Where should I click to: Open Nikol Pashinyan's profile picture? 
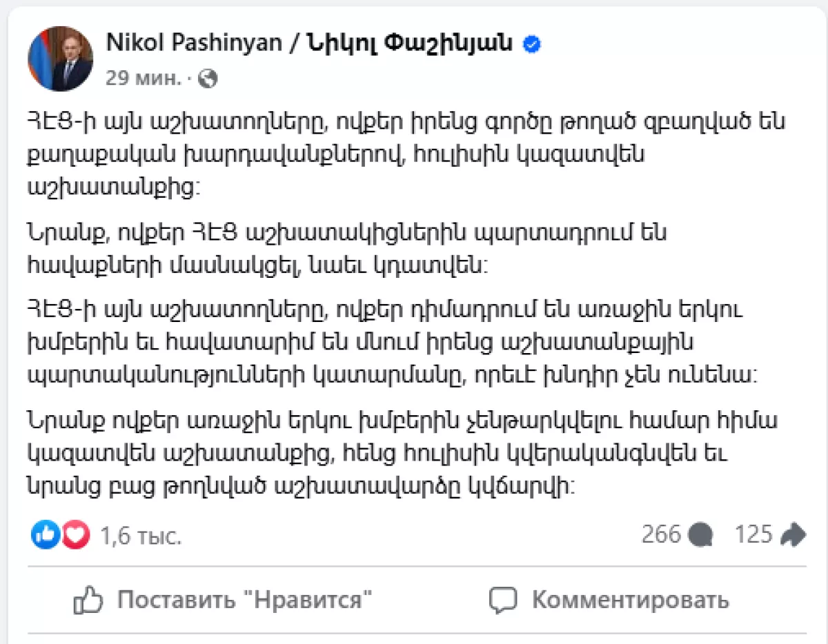point(60,60)
